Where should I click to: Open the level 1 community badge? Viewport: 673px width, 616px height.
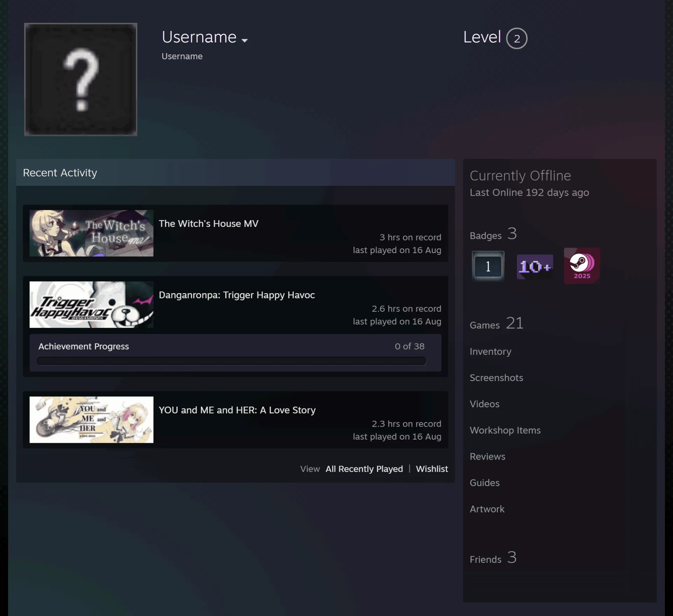(x=488, y=266)
